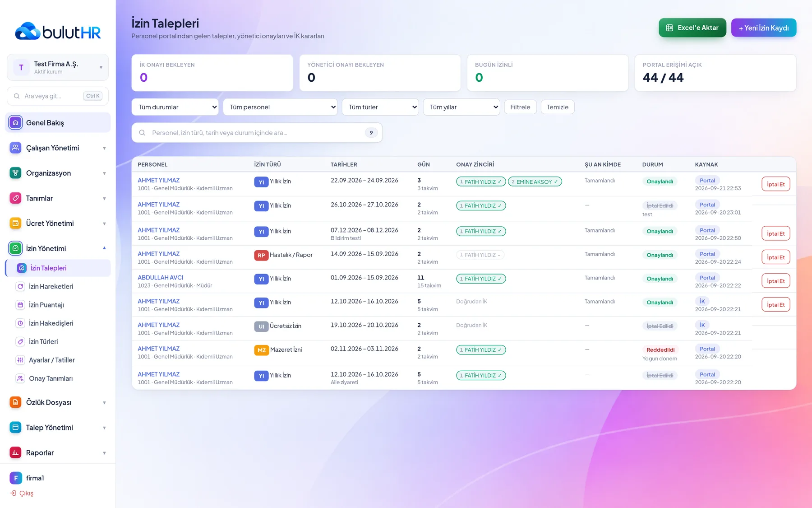
Task: Open the Tüm durumlar dropdown
Action: [x=175, y=107]
